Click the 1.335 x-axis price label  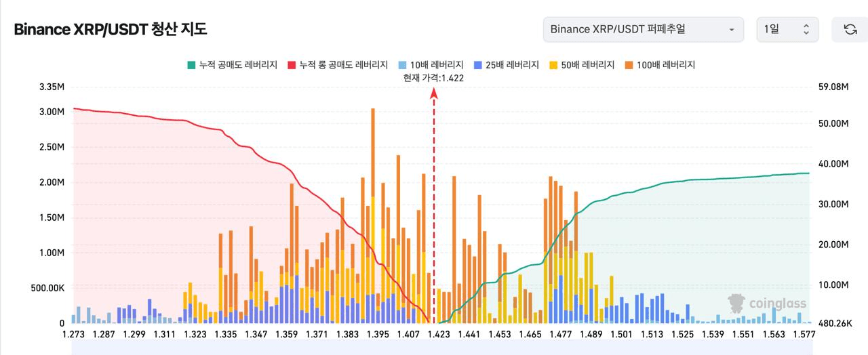click(226, 334)
